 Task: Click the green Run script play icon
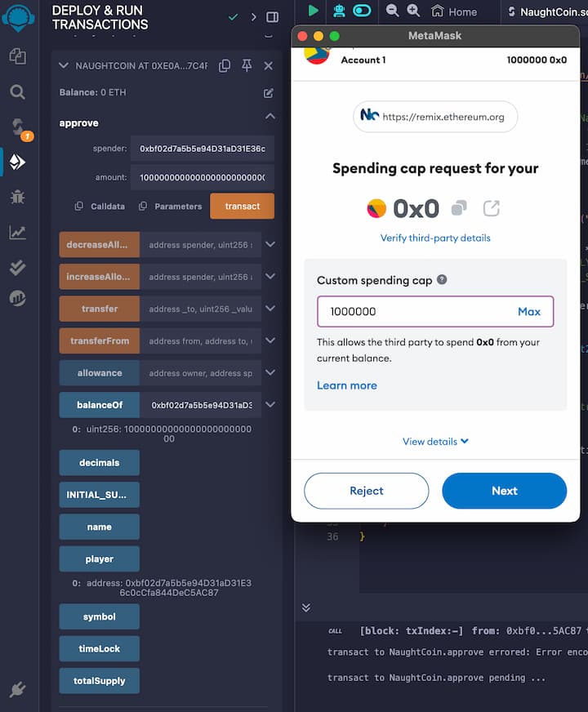pyautogui.click(x=314, y=11)
